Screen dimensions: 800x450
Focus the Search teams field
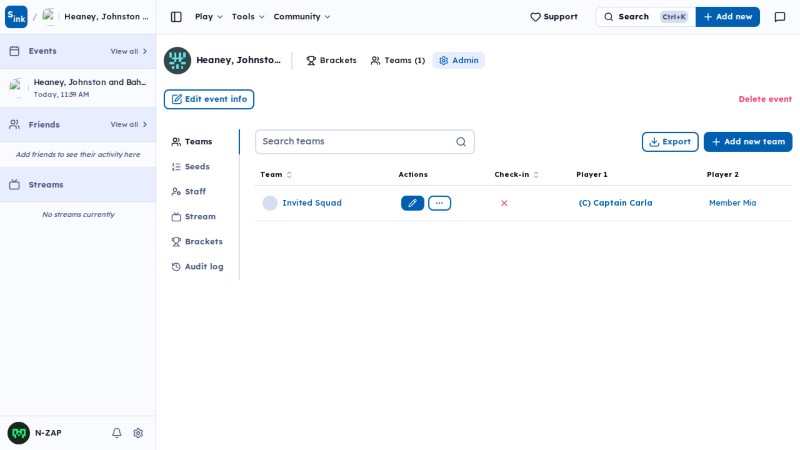click(x=365, y=142)
